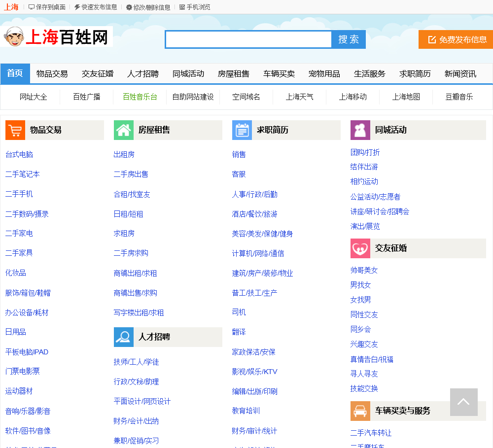Select the 首页 navigation tab

(15, 73)
